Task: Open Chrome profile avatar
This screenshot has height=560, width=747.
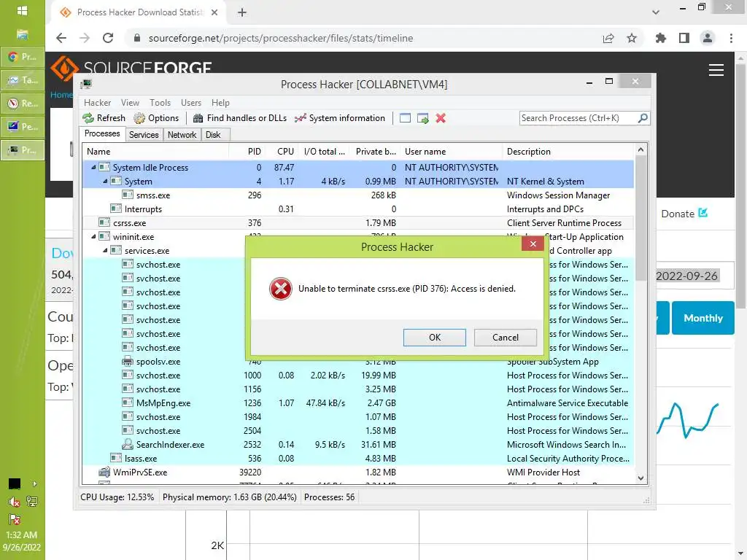Action: tap(708, 38)
